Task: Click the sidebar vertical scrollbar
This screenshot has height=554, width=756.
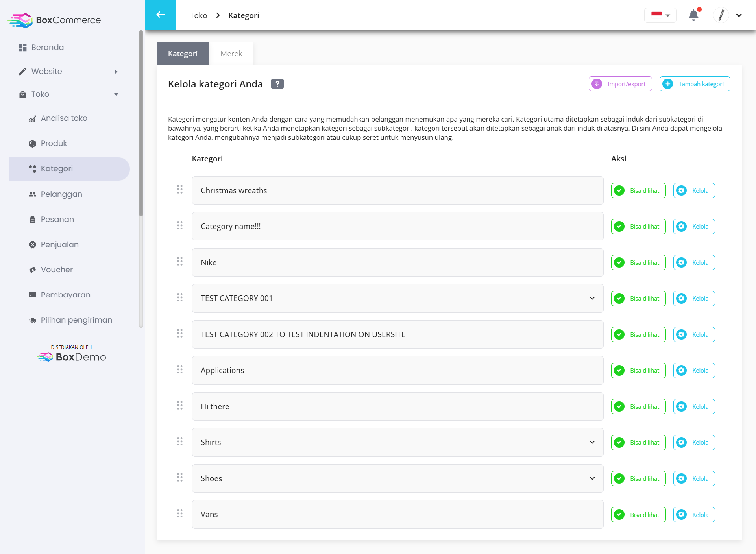Action: (141, 123)
